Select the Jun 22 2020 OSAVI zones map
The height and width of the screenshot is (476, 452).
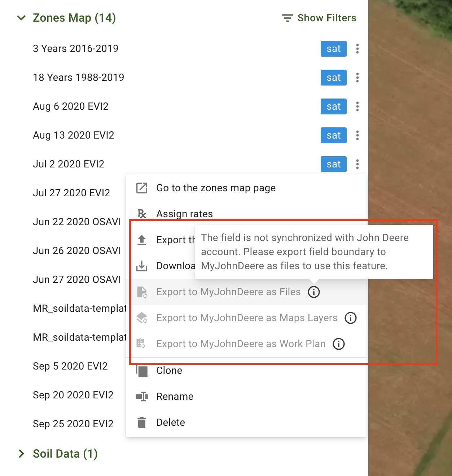click(77, 222)
